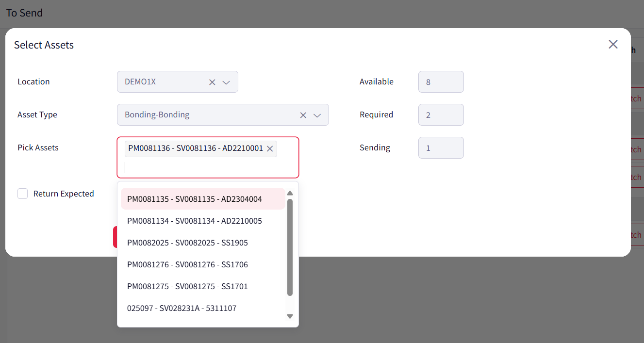
Task: Remove picked asset PM0081136 tag
Action: click(270, 148)
